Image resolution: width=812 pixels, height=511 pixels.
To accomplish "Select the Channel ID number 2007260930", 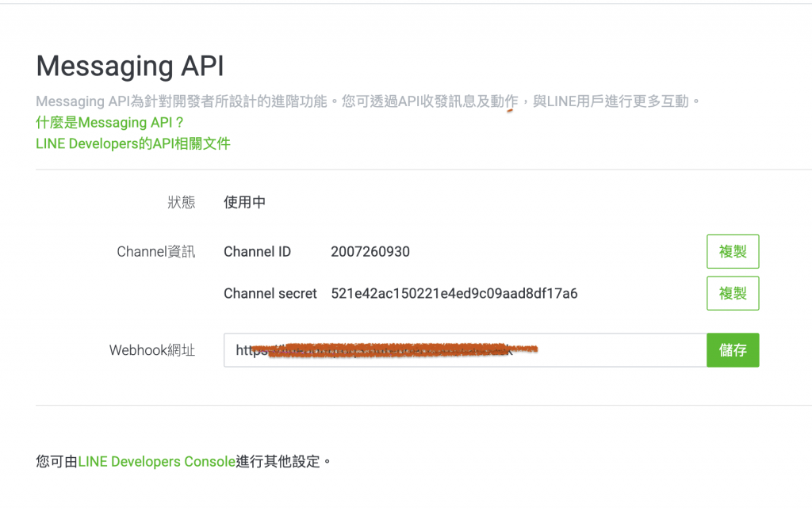I will (370, 252).
